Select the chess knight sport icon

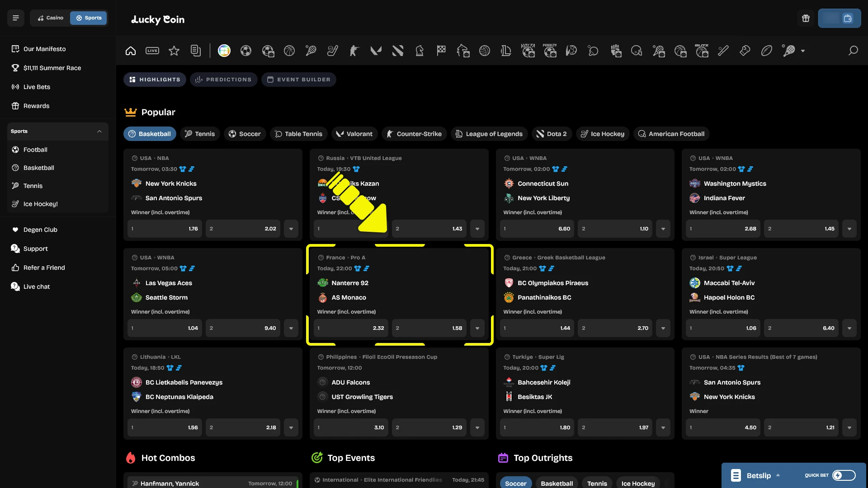(420, 51)
